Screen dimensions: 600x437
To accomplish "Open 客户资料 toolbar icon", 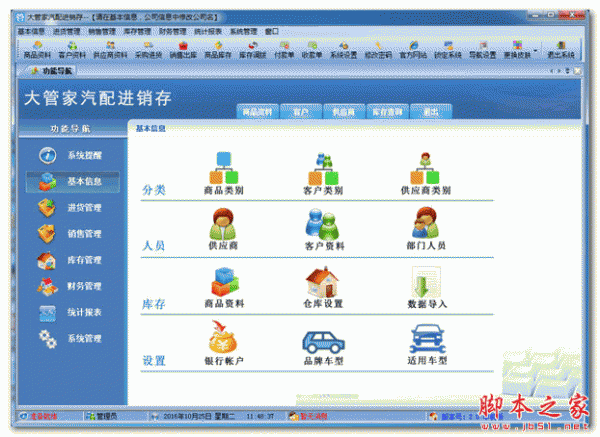I will pos(72,51).
